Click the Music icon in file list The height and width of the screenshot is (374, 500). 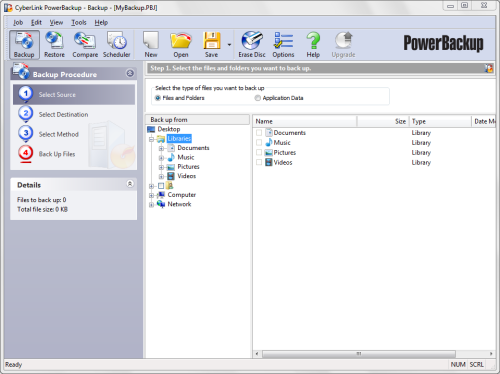click(x=269, y=142)
